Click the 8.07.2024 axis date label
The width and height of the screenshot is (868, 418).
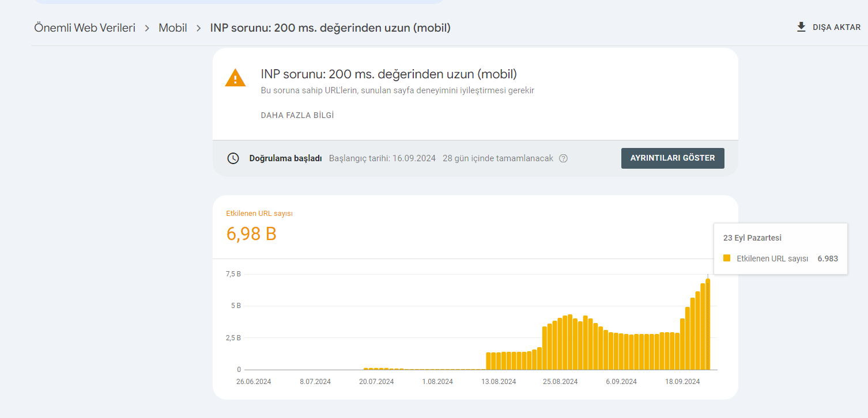[x=315, y=382]
